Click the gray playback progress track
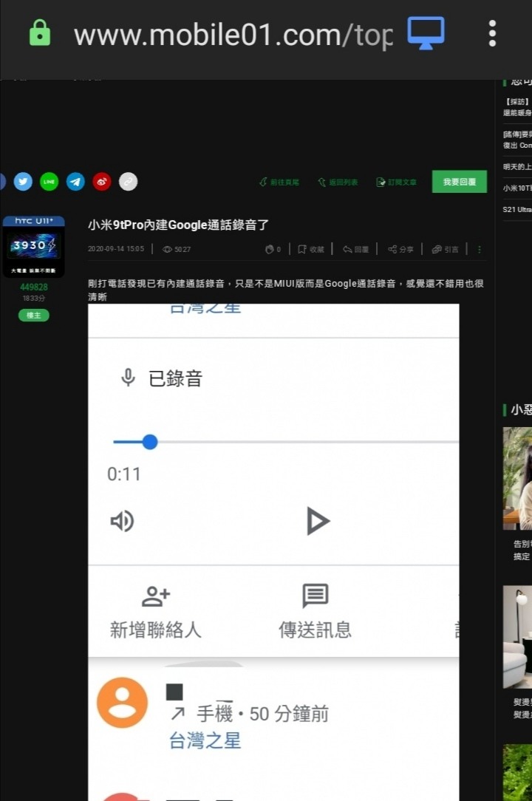The width and height of the screenshot is (532, 801). (308, 442)
